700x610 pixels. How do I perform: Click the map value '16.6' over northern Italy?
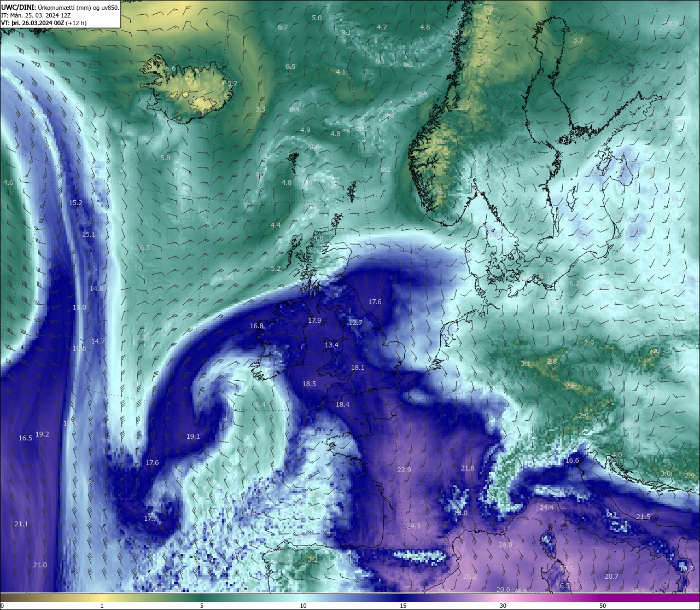tap(572, 460)
